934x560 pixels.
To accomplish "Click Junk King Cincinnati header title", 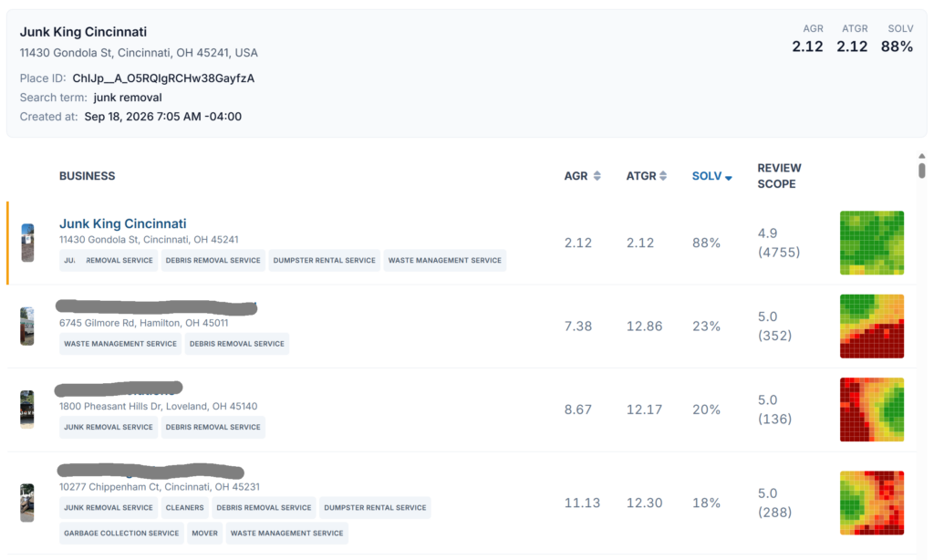I will pyautogui.click(x=83, y=32).
